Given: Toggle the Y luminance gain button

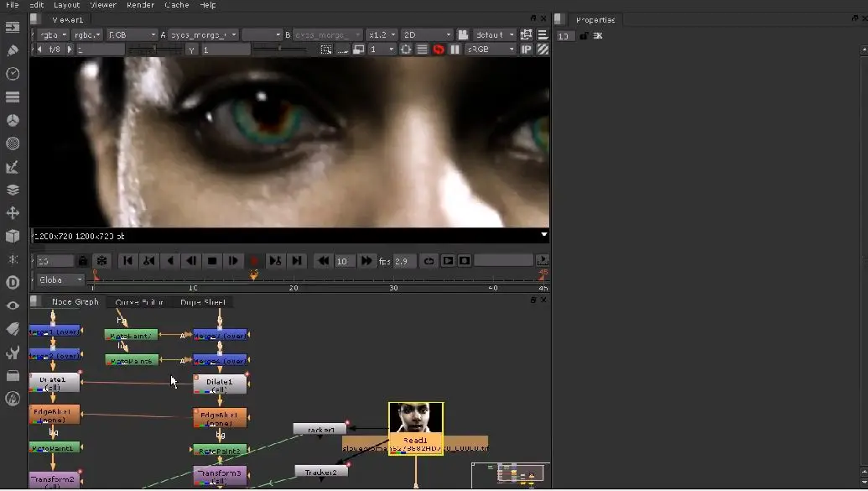Looking at the screenshot, I should click(191, 50).
